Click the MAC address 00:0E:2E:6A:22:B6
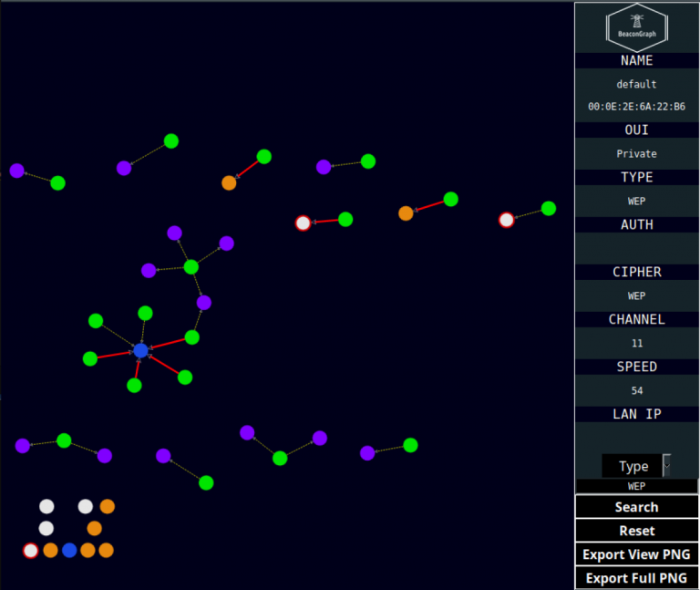The width and height of the screenshot is (700, 590). [636, 107]
